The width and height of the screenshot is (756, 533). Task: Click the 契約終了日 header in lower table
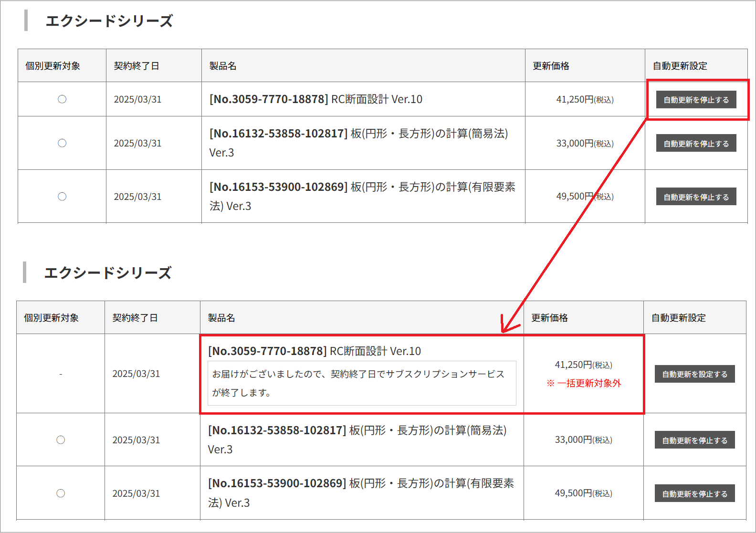point(135,318)
